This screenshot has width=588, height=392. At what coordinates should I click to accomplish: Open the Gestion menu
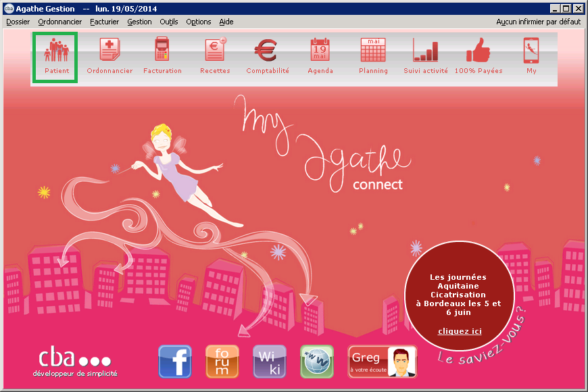(x=139, y=22)
